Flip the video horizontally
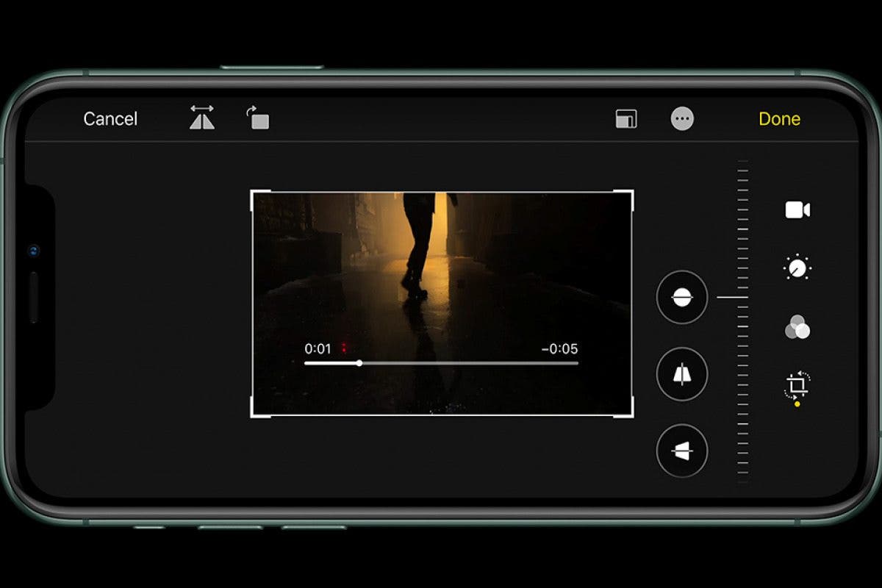882x588 pixels. point(201,118)
